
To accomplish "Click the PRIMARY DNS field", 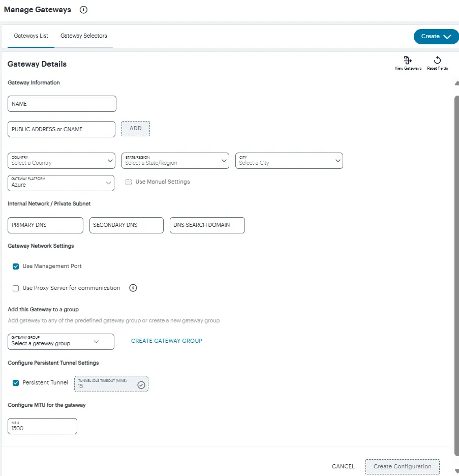I will [x=45, y=225].
